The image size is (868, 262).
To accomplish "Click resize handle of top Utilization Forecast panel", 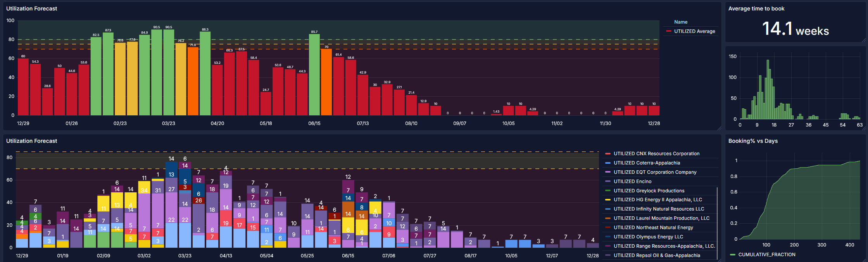I will [x=720, y=128].
